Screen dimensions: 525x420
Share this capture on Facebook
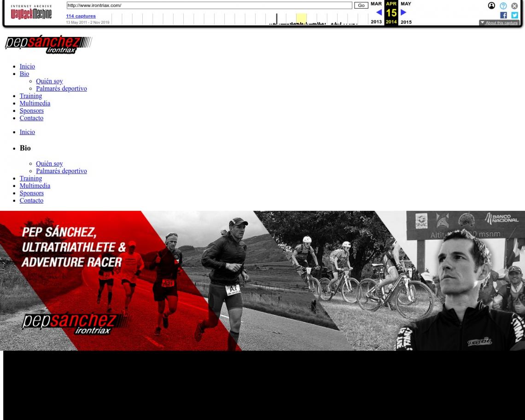tap(503, 15)
